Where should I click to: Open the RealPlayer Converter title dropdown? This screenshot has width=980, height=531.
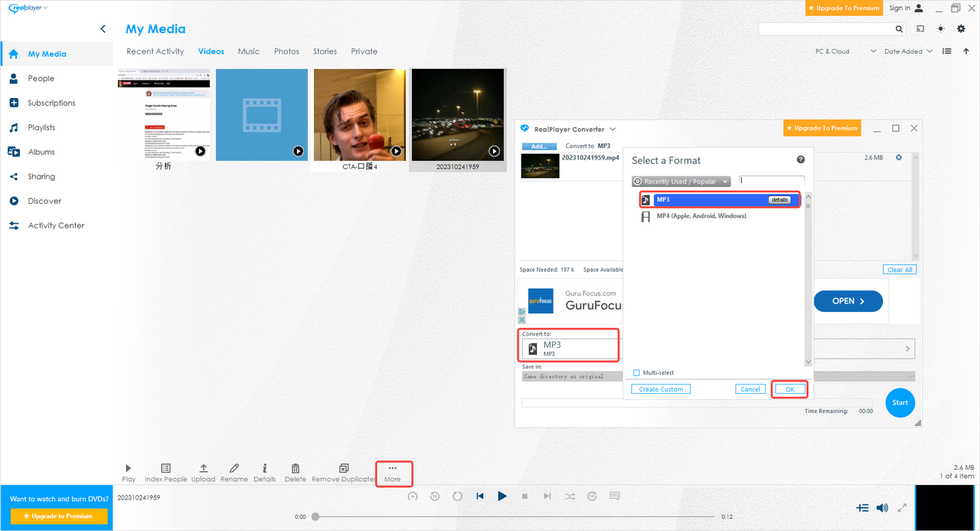pyautogui.click(x=612, y=129)
